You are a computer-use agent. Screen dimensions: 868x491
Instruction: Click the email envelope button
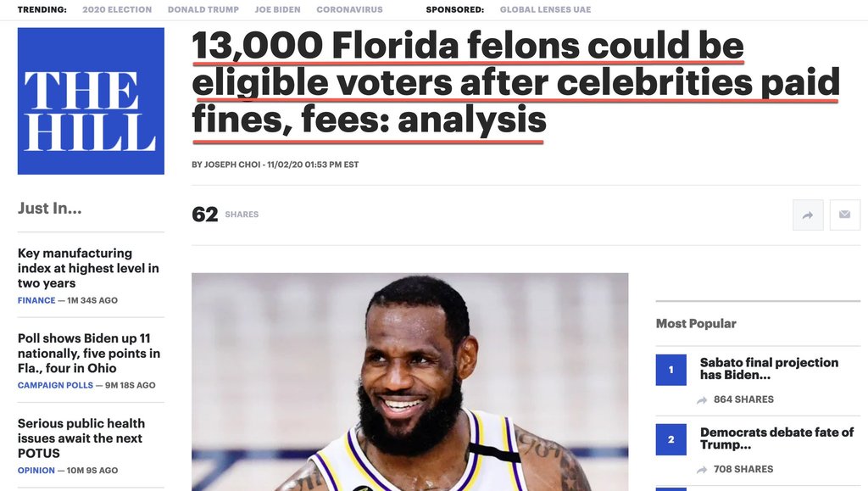pos(845,215)
